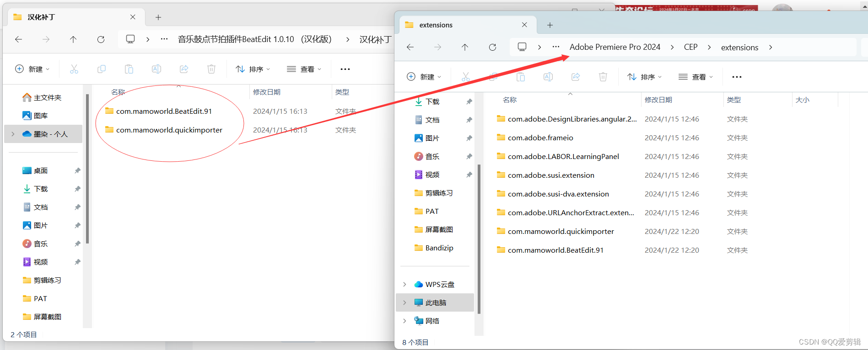Sort by 修改日期 column in extensions window
The image size is (868, 350).
658,100
